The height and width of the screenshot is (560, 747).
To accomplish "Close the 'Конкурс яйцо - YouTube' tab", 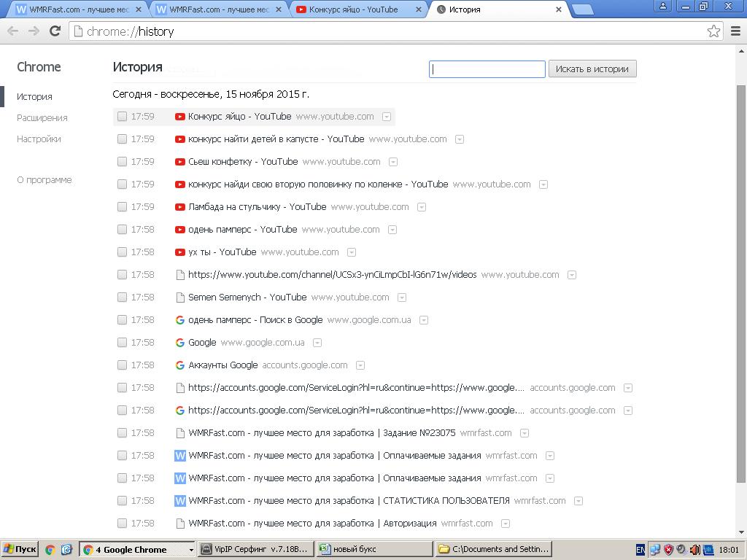I will (418, 9).
